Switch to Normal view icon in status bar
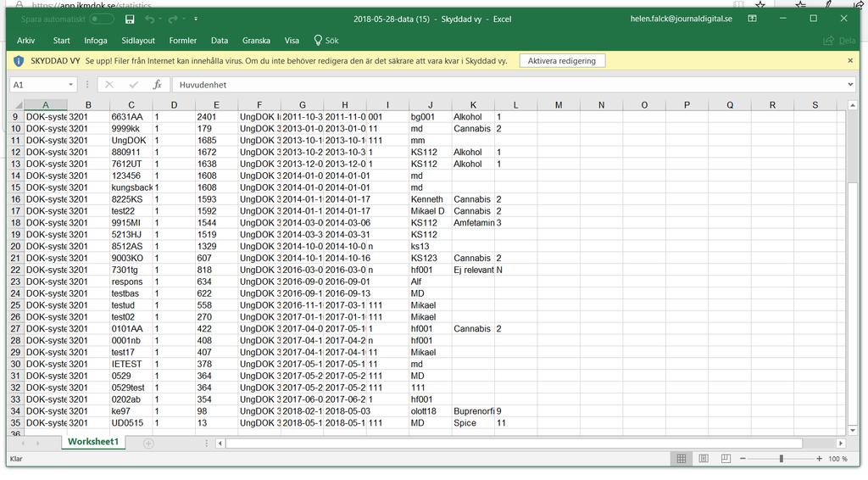868x480 pixels. [x=682, y=459]
